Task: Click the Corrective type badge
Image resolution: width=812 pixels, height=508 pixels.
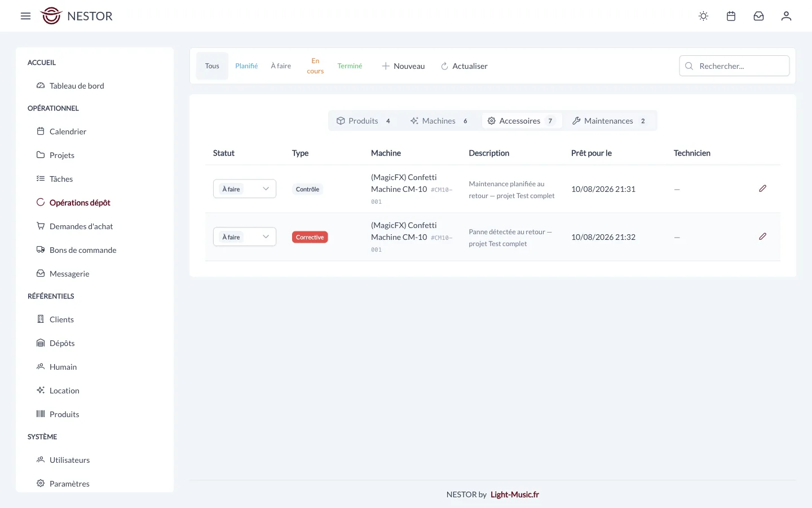Action: click(x=310, y=237)
